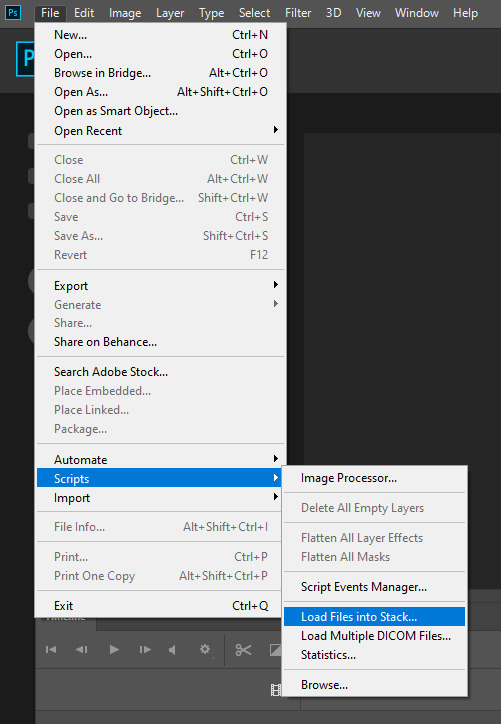Expand the Open Recent submenu

click(x=160, y=131)
